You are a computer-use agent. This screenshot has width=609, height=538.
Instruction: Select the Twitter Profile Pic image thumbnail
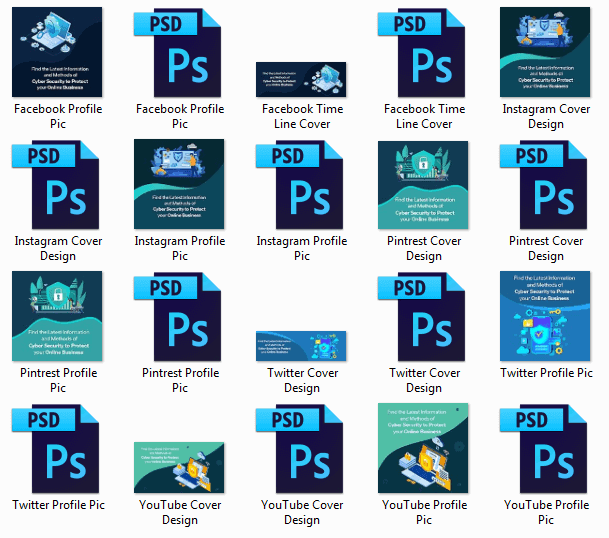point(545,316)
